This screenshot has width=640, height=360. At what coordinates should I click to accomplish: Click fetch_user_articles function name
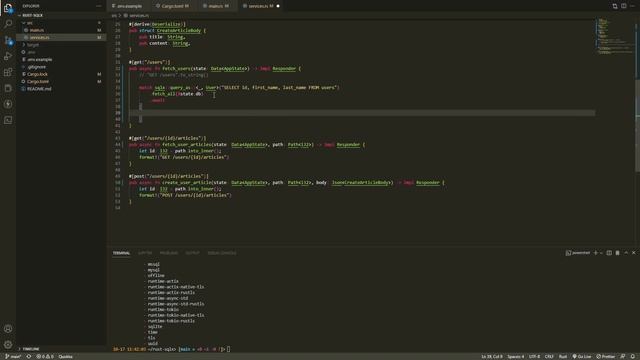(x=187, y=144)
